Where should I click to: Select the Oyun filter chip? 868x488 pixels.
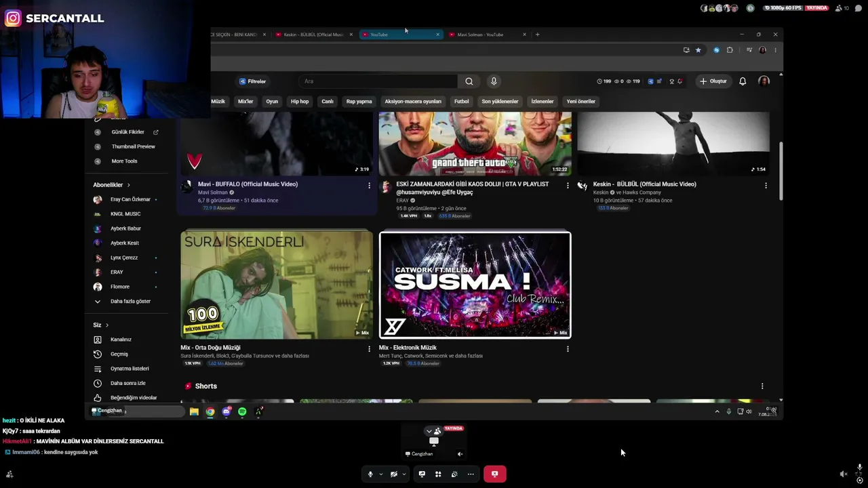pyautogui.click(x=272, y=102)
